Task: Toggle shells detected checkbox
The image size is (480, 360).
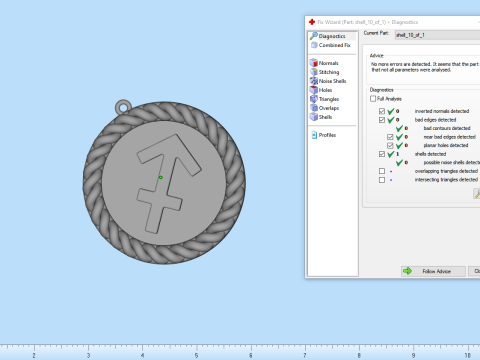Action: pos(382,154)
